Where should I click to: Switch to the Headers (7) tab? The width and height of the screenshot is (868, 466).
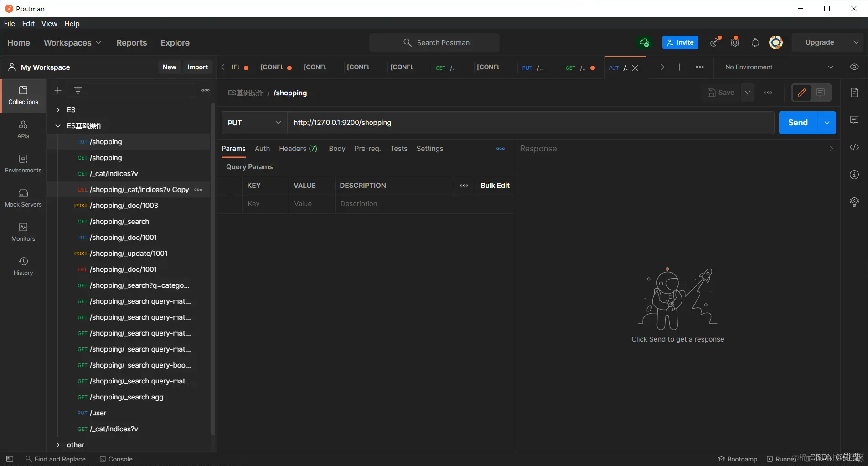(x=298, y=149)
